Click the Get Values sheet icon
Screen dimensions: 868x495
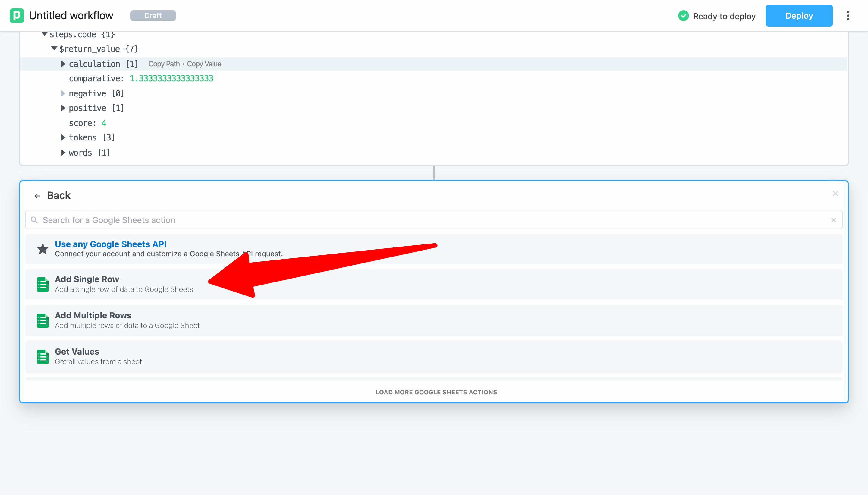(x=43, y=357)
